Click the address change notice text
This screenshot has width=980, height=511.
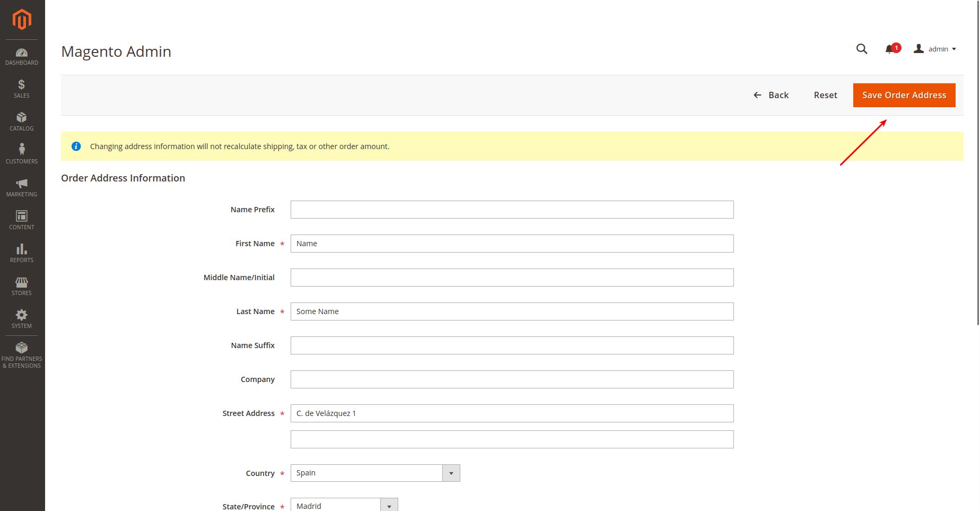(x=240, y=146)
